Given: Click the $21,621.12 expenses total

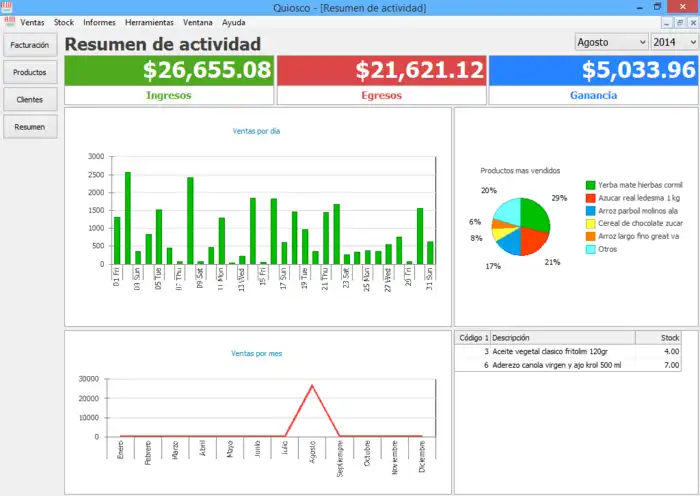Looking at the screenshot, I should click(x=420, y=70).
